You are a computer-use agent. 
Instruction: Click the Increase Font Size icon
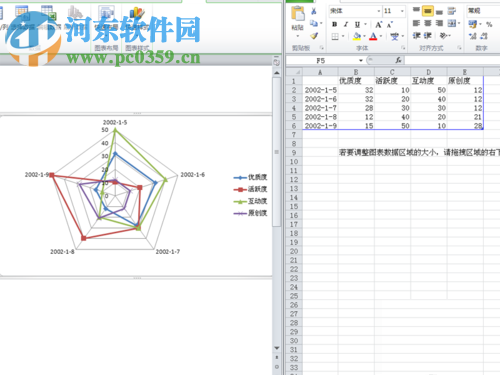point(379,24)
